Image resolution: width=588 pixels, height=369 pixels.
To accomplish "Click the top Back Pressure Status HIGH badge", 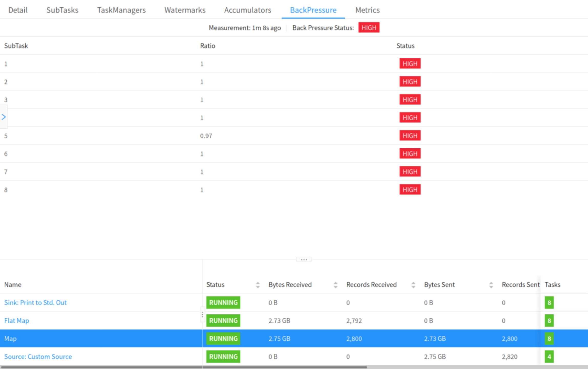I will pos(369,28).
